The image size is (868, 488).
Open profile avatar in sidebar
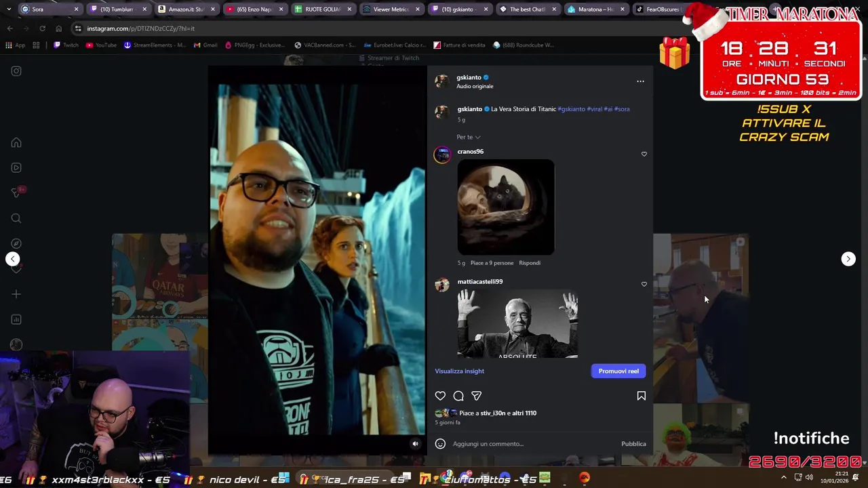coord(16,344)
